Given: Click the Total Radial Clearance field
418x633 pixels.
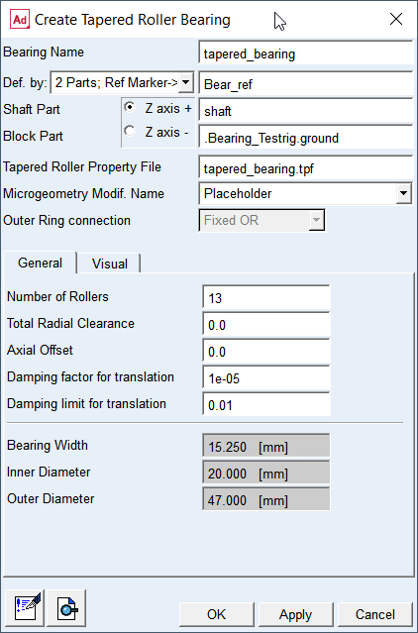Looking at the screenshot, I should tap(266, 325).
